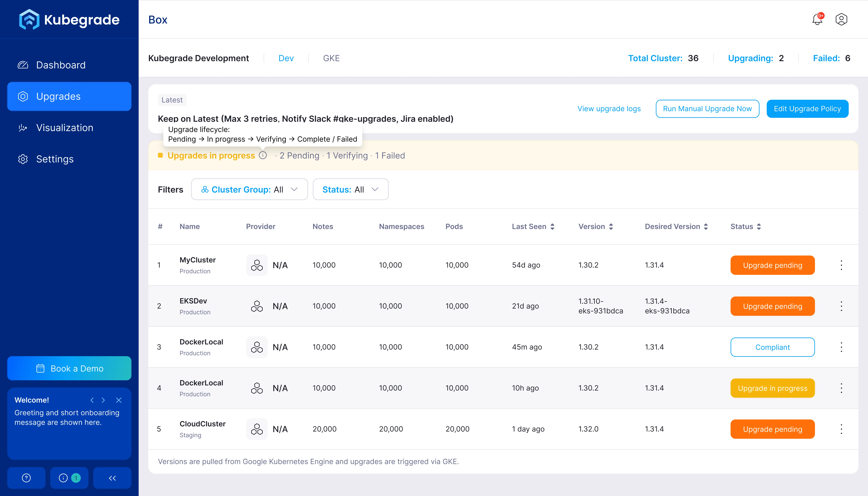Click the provider icon in CloudCluster row
868x496 pixels.
click(257, 429)
